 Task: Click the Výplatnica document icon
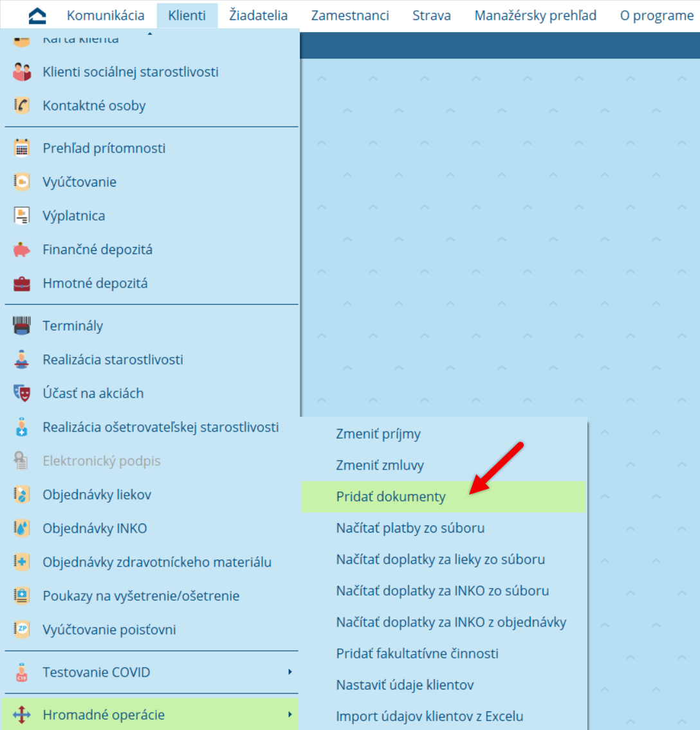[x=21, y=215]
